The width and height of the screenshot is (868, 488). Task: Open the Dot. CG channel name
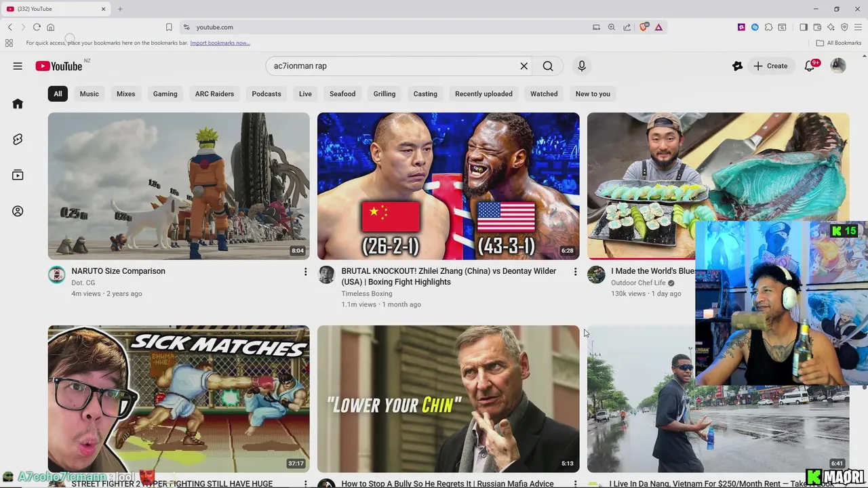point(83,283)
